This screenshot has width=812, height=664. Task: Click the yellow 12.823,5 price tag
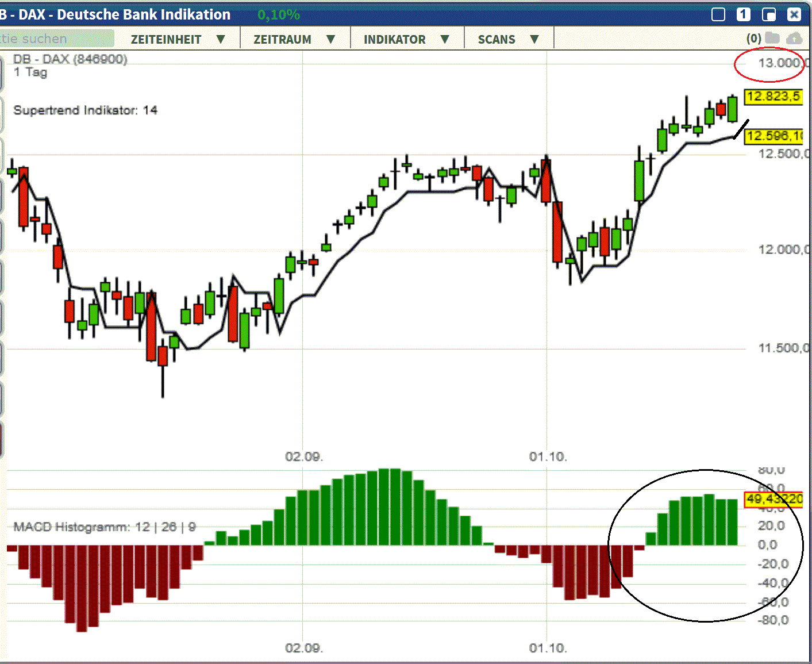point(773,97)
